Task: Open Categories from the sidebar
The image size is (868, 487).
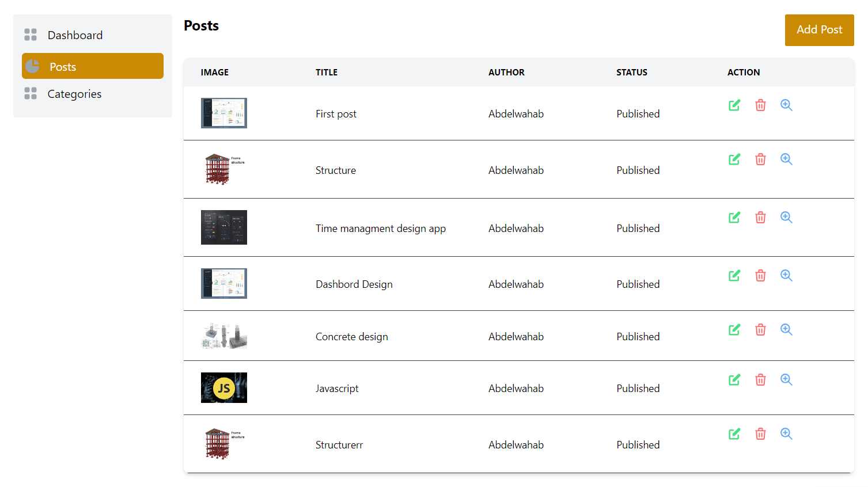Action: [x=74, y=94]
